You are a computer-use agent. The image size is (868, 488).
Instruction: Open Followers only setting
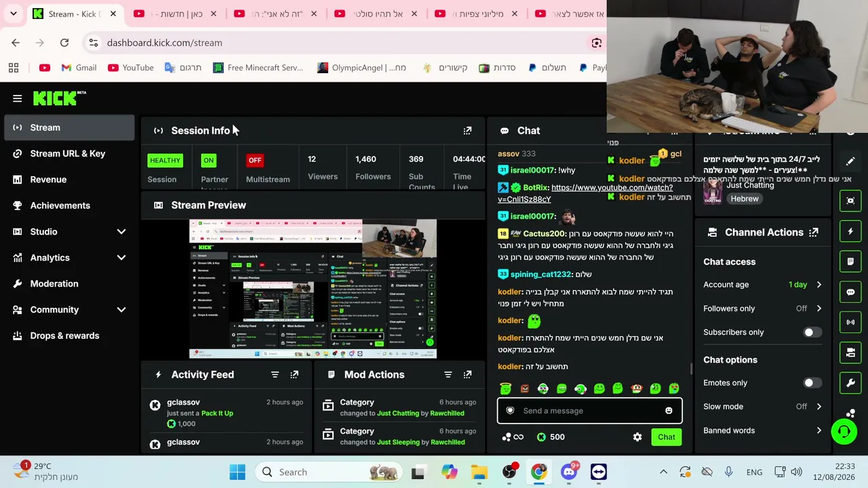763,308
